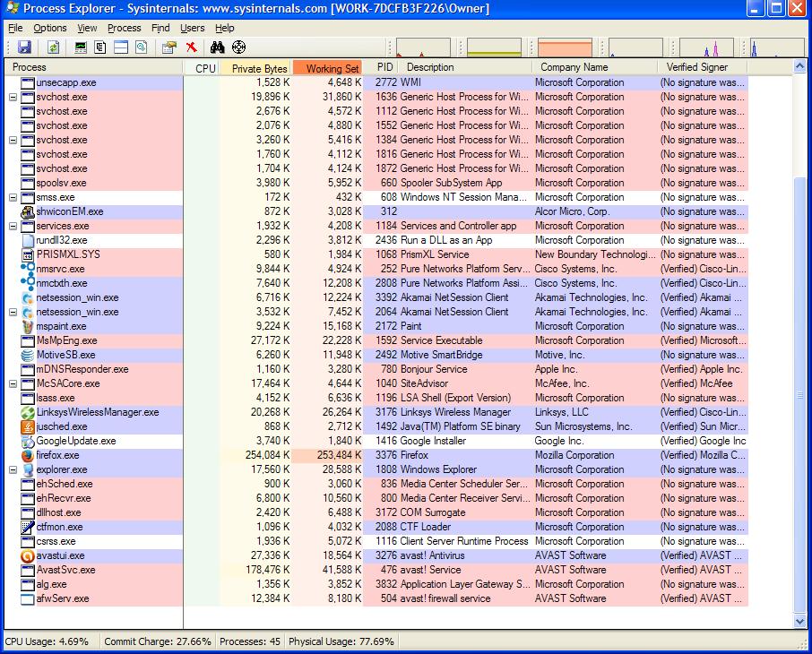Open the Process menu
Viewport: 812px width, 654px height.
(125, 28)
